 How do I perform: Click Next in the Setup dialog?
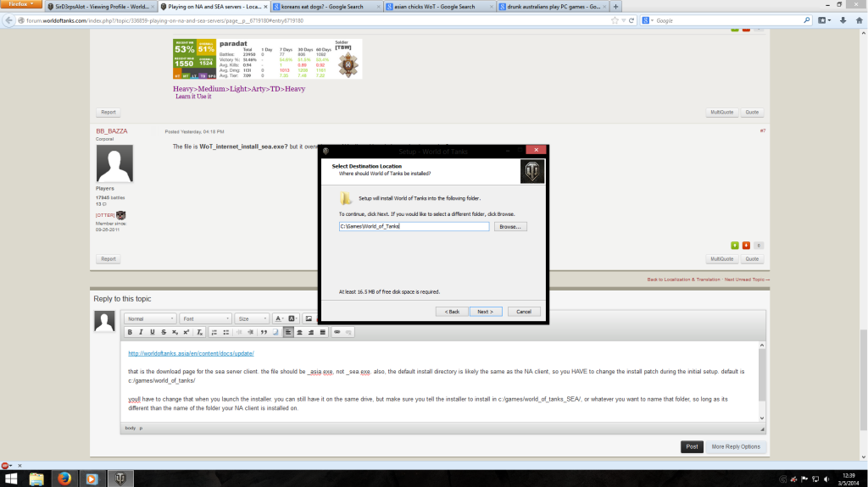[486, 312]
